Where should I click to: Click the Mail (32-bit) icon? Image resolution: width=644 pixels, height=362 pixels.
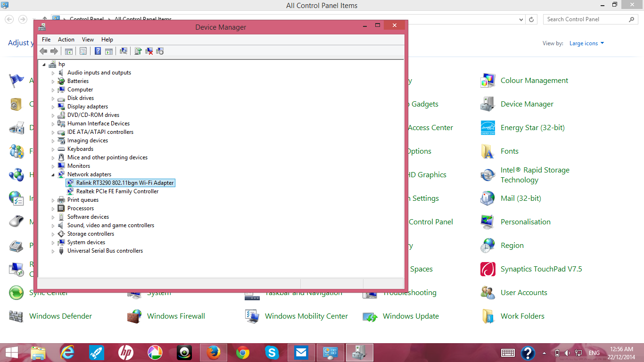(487, 198)
